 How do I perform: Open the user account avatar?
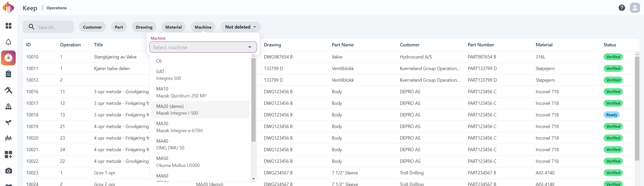pyautogui.click(x=635, y=8)
